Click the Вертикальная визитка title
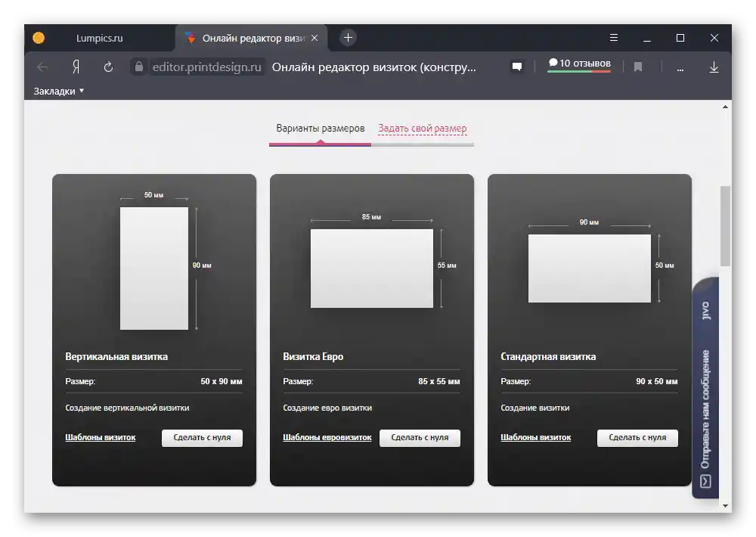 pyautogui.click(x=116, y=356)
